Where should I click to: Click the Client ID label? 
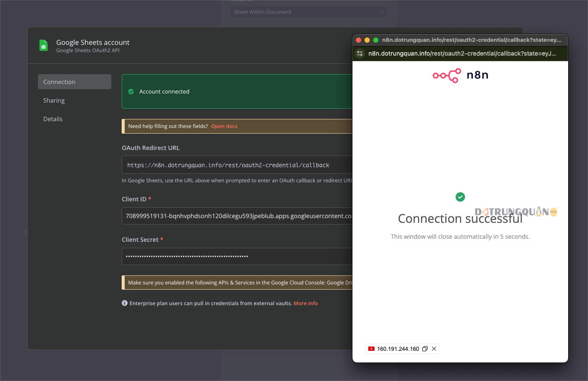click(134, 199)
